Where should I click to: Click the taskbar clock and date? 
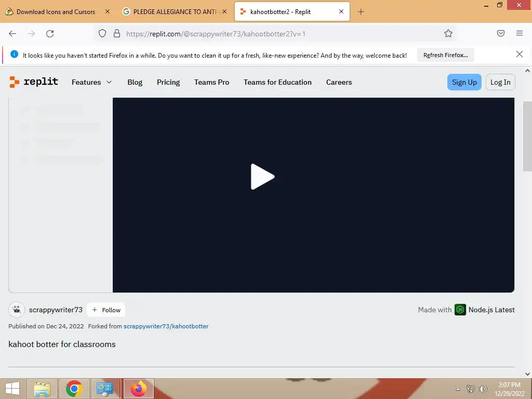[x=510, y=389]
